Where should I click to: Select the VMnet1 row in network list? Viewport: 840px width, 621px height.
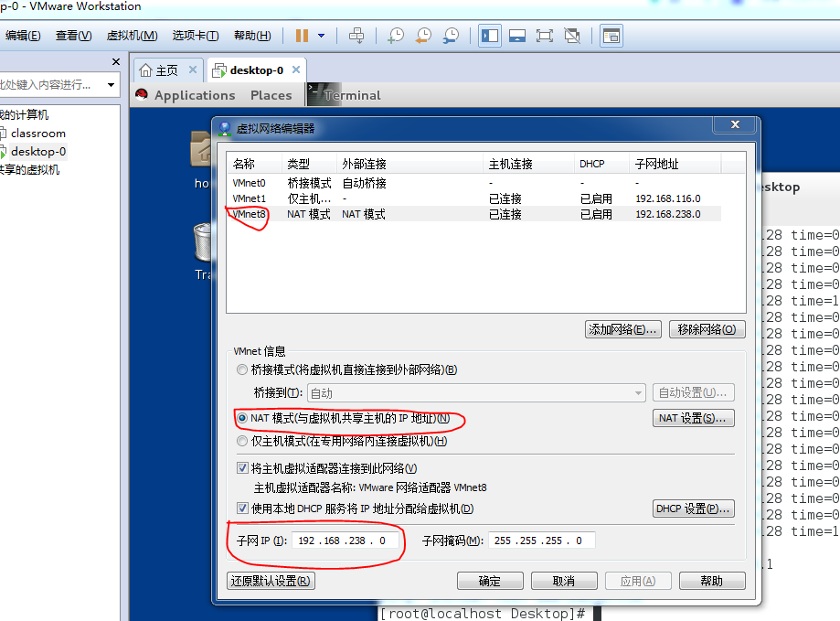[x=474, y=198]
